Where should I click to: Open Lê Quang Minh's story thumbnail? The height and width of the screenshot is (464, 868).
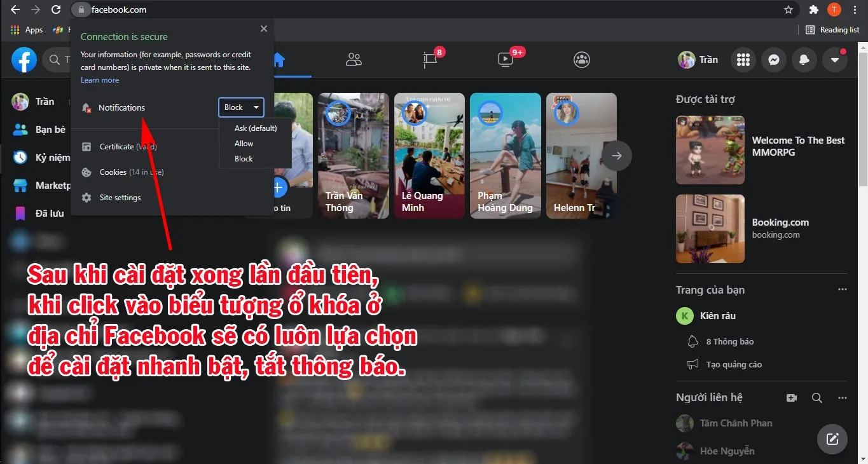tap(429, 156)
